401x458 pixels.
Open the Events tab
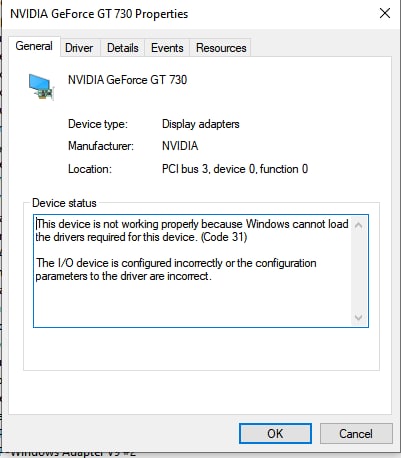pos(167,48)
